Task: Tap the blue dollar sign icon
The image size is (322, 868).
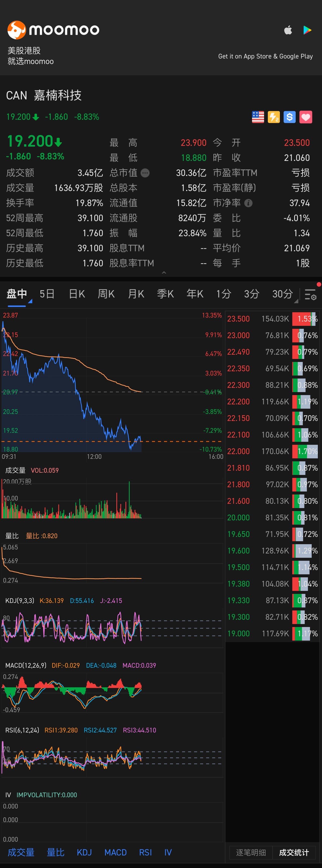Action: coord(290,117)
